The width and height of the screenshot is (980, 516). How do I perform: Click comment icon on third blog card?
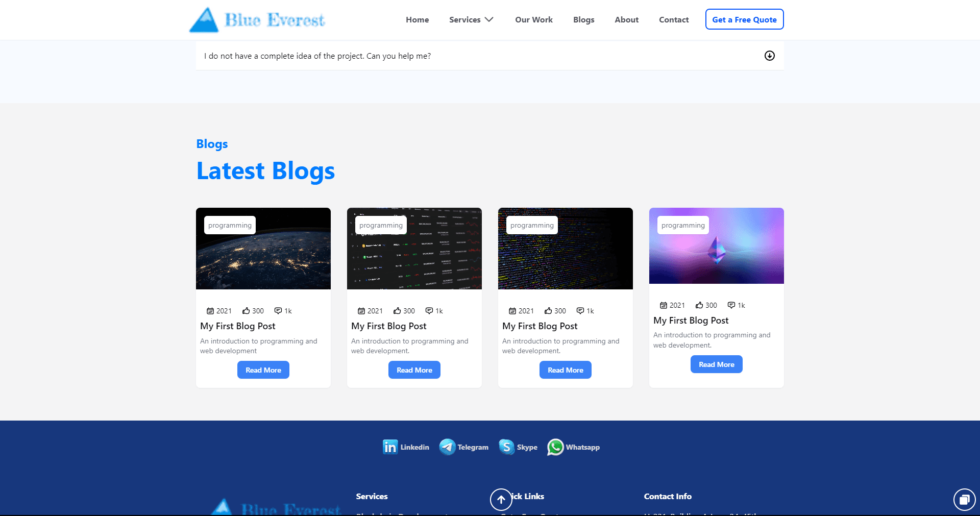coord(580,311)
